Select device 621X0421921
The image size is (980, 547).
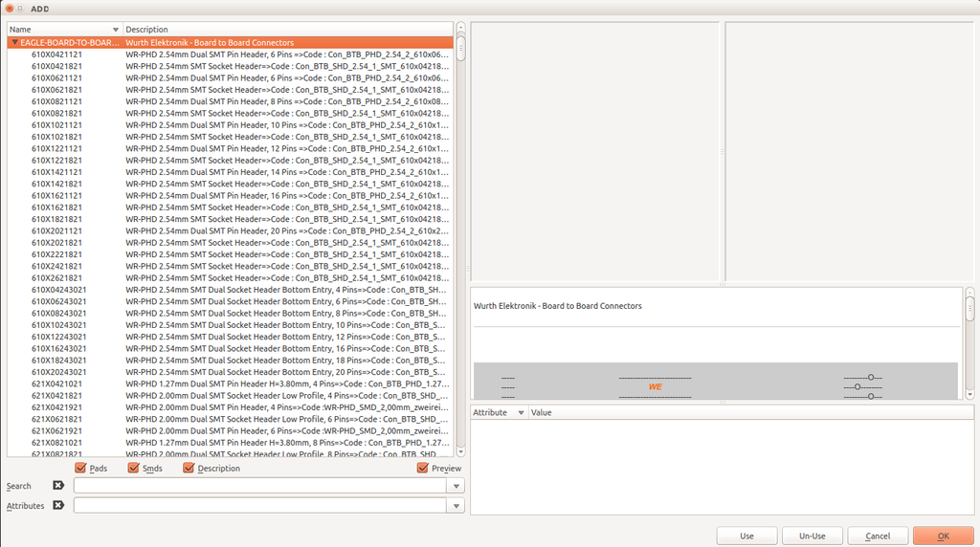point(230,407)
